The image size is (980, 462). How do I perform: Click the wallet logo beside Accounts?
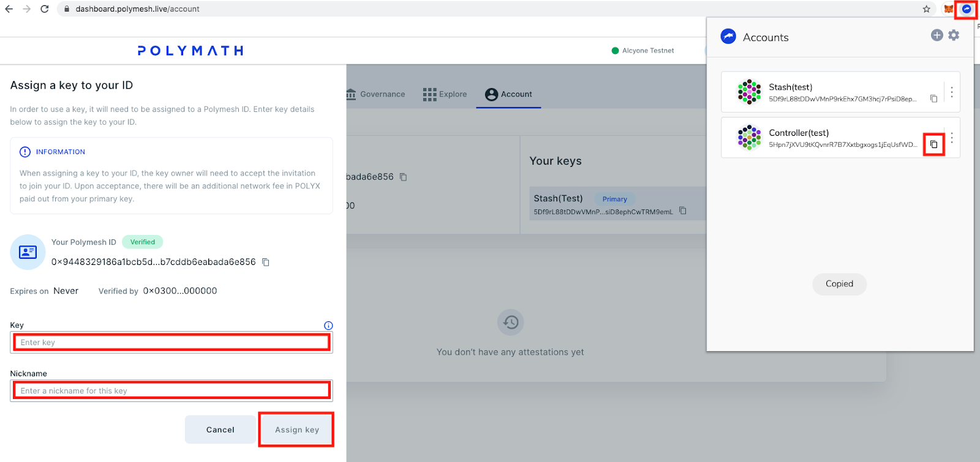pyautogui.click(x=728, y=37)
